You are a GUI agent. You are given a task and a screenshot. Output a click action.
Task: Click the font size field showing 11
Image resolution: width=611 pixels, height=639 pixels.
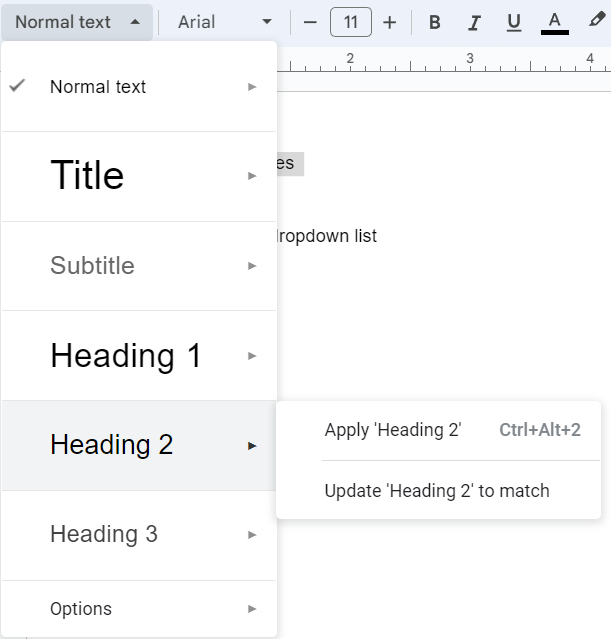click(x=351, y=22)
